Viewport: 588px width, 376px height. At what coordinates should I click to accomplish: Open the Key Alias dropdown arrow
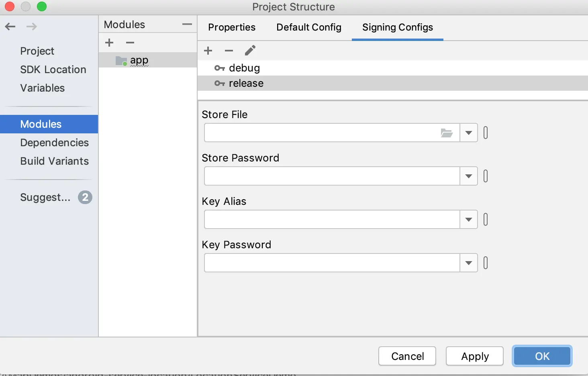pos(468,220)
